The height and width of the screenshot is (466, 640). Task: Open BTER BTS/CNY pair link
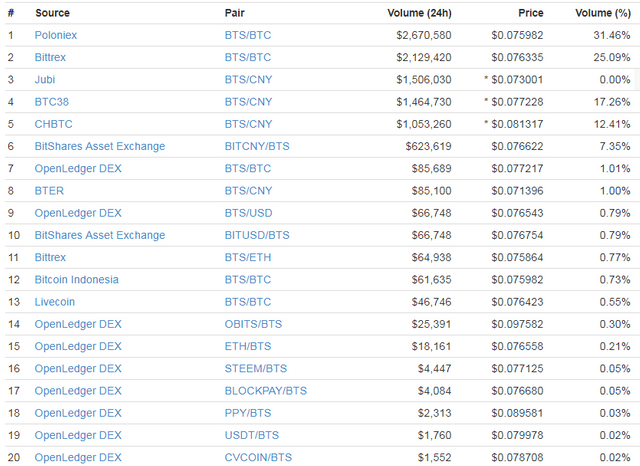(x=249, y=191)
